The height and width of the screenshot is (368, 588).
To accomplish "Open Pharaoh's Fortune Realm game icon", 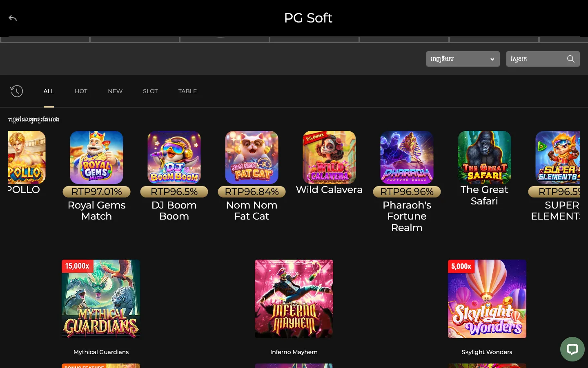I will tap(407, 157).
